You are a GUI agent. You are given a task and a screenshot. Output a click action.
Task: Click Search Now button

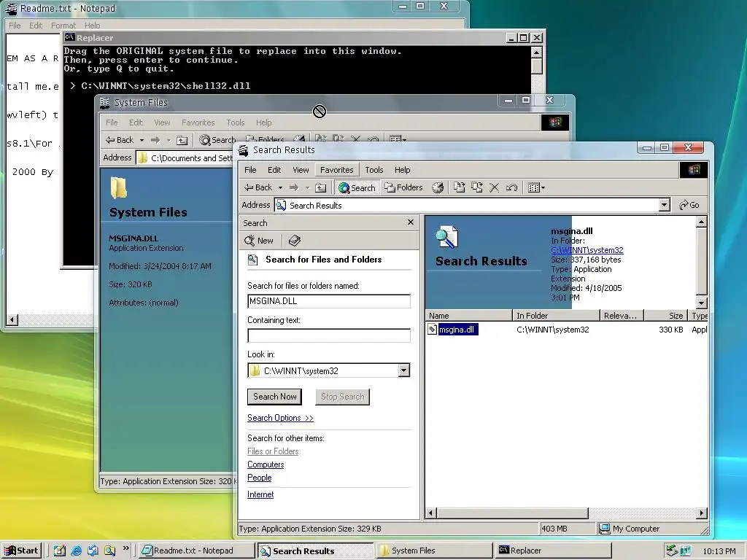coord(275,397)
